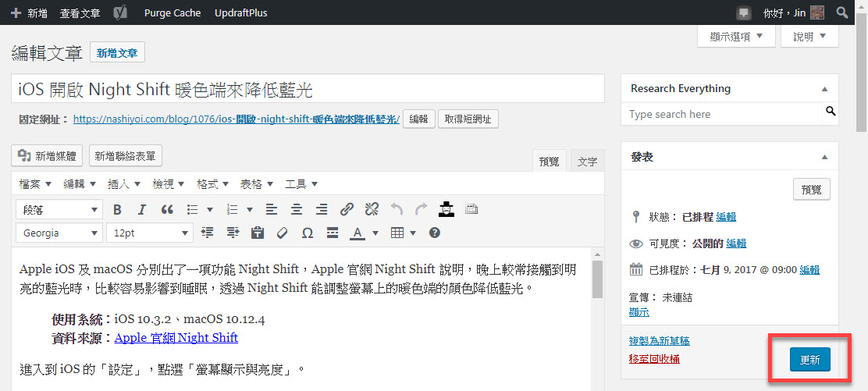Click 預覽 button in publish panel
Image resolution: width=868 pixels, height=391 pixels.
(812, 190)
